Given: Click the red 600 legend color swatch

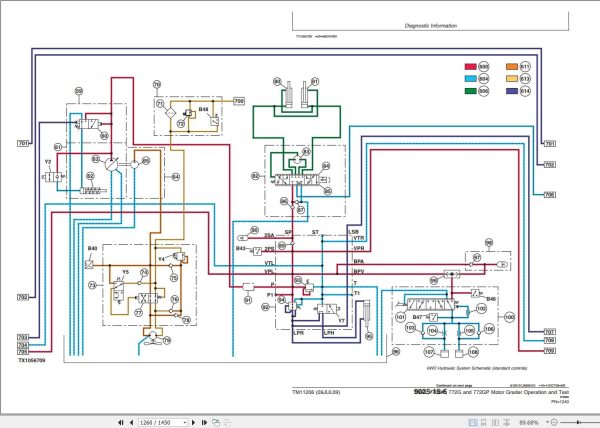Looking at the screenshot, I should 471,67.
